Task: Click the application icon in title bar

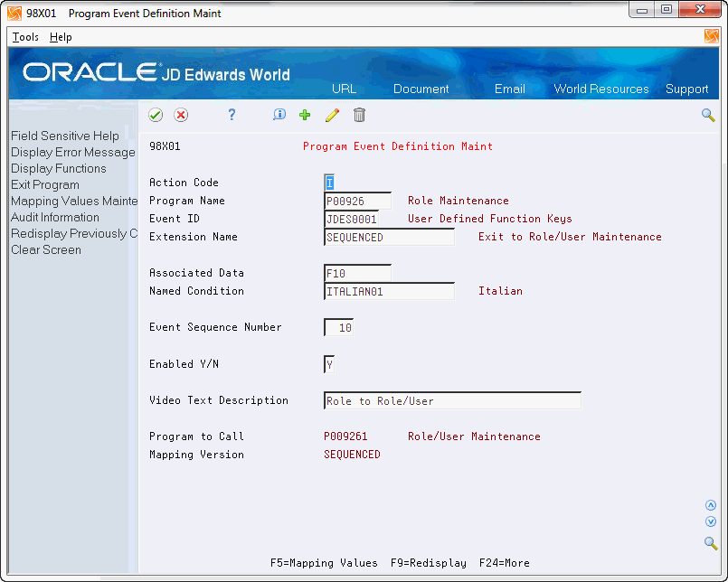Action: [x=14, y=14]
